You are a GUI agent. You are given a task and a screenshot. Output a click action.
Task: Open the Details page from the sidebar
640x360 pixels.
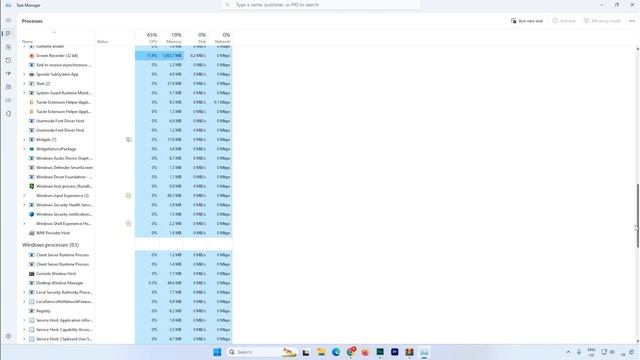pos(8,100)
